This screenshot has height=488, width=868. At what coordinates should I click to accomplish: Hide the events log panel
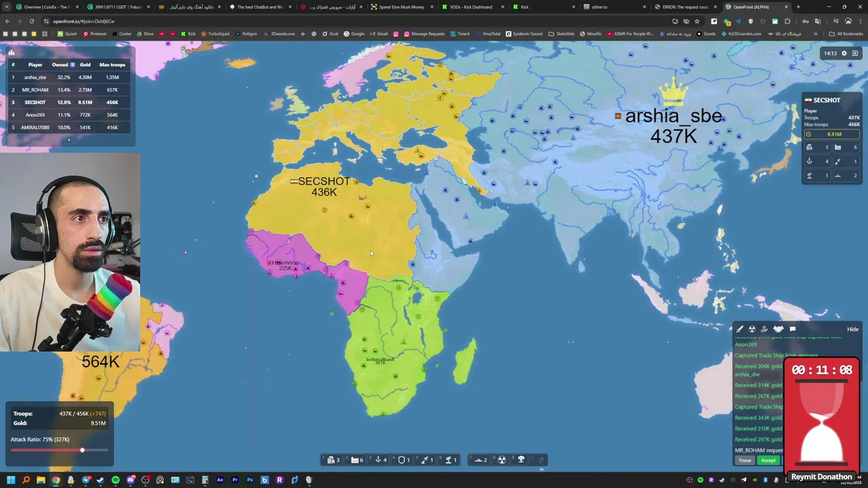852,329
